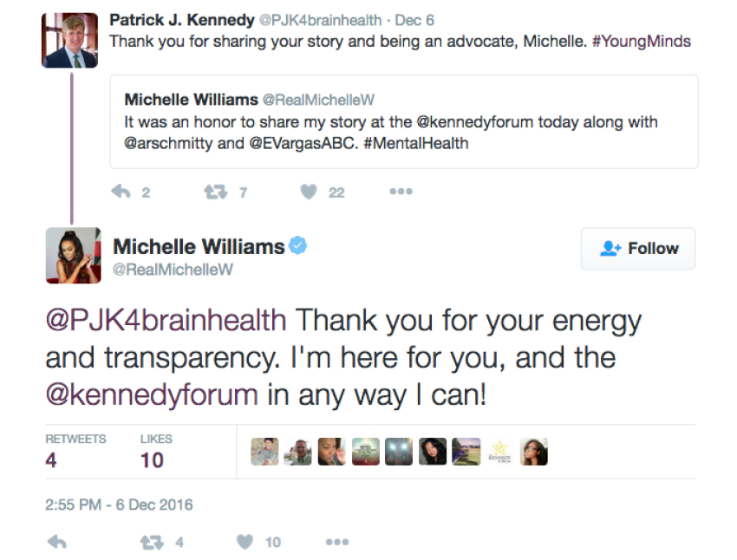Open more options on Michelle Williams' tweet
The width and height of the screenshot is (737, 560).
pos(336,543)
